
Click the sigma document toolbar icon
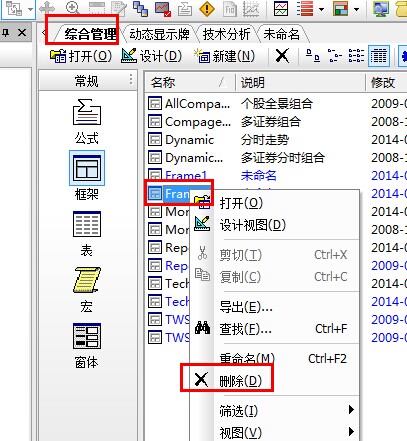pyautogui.click(x=185, y=8)
